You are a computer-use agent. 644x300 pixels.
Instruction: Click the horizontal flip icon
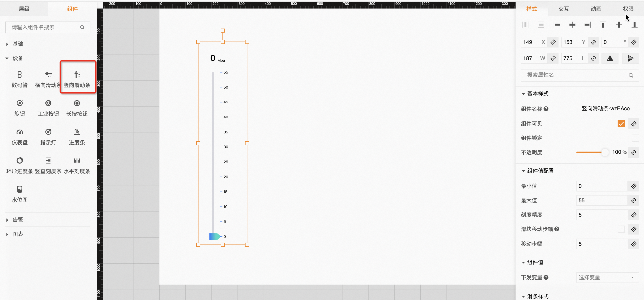610,58
